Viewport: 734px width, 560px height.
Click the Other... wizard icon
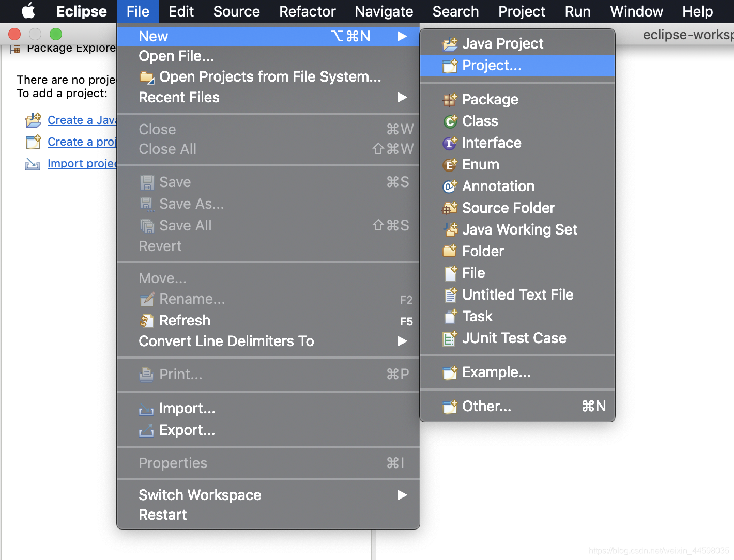[450, 407]
